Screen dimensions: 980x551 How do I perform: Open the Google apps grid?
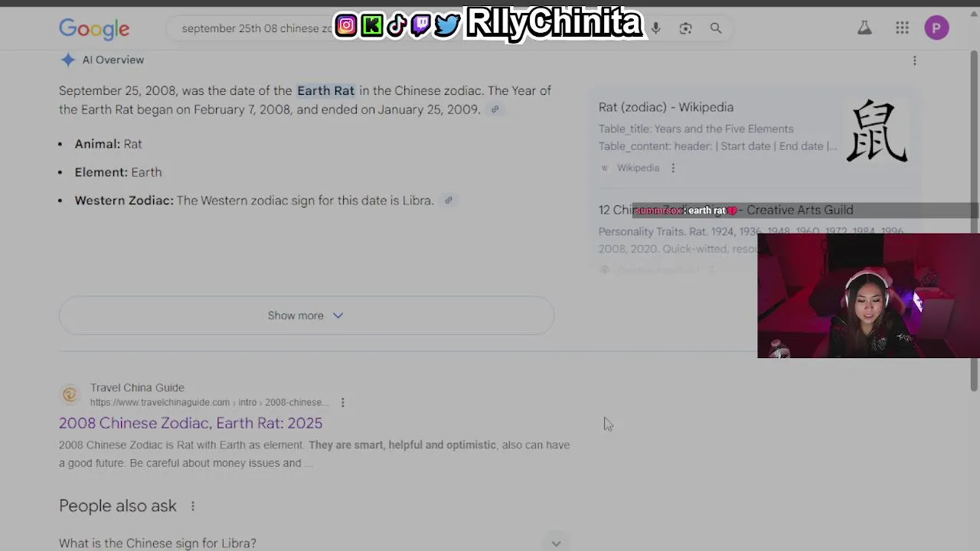[x=902, y=28]
